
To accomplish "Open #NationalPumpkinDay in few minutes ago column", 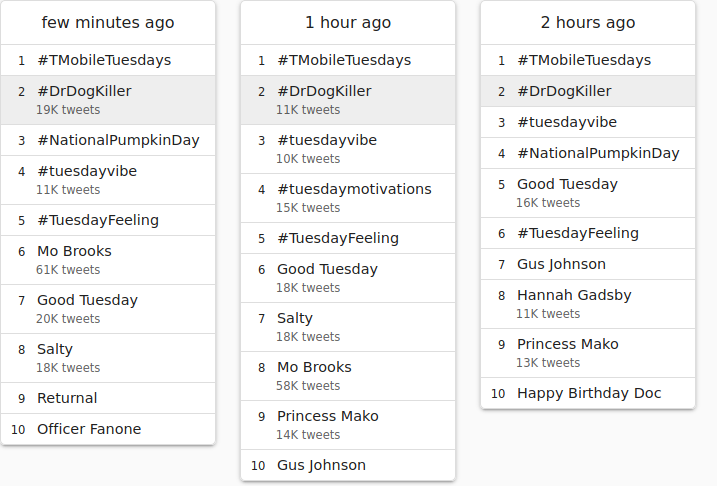I will (x=108, y=140).
